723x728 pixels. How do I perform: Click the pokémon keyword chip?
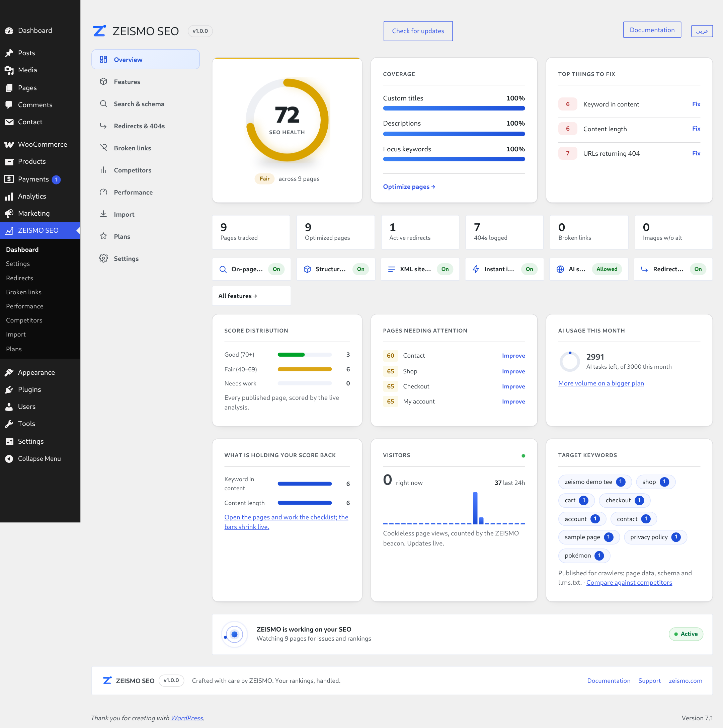tap(584, 556)
